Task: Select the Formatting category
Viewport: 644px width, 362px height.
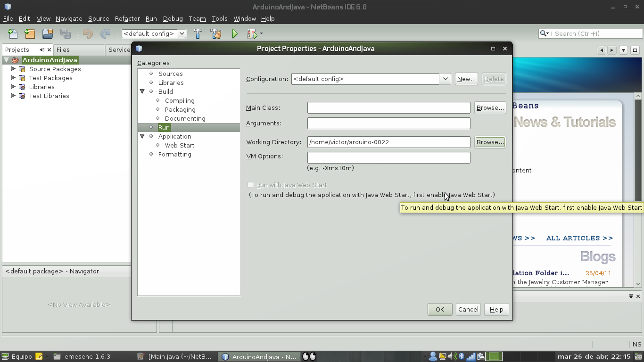Action: (x=174, y=154)
